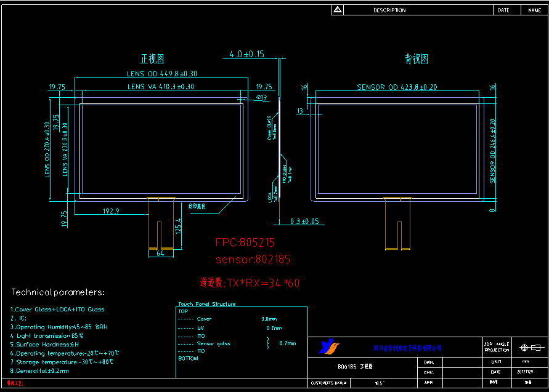This screenshot has width=549, height=392.
Task: Select the SENSOR OD 423.8 ±0.20 dimension
Action: pyautogui.click(x=397, y=87)
